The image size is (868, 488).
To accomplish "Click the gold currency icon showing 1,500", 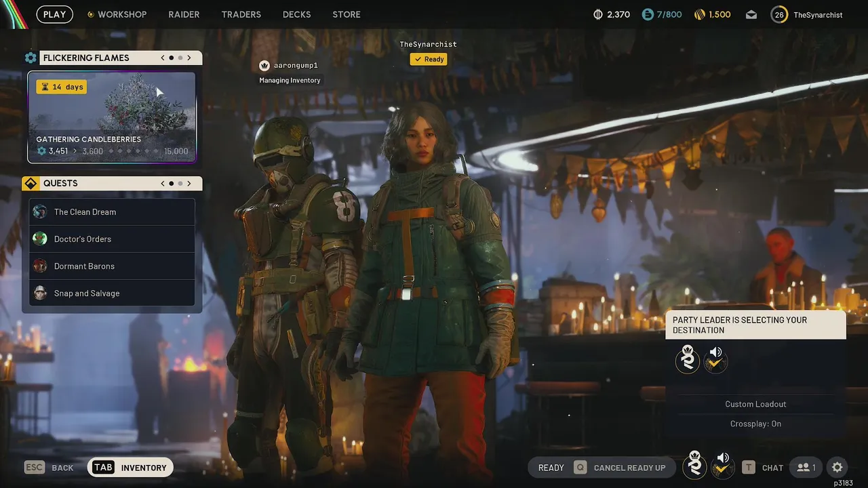I will (699, 14).
